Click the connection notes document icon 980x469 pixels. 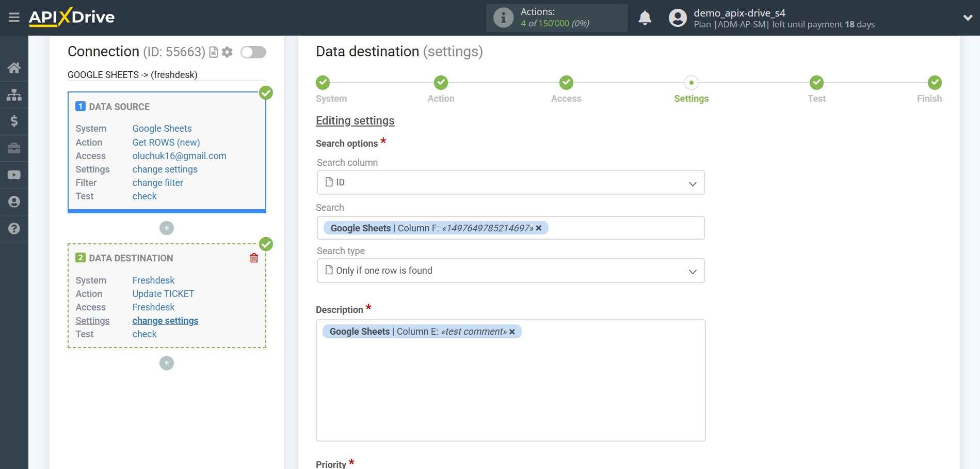(213, 52)
